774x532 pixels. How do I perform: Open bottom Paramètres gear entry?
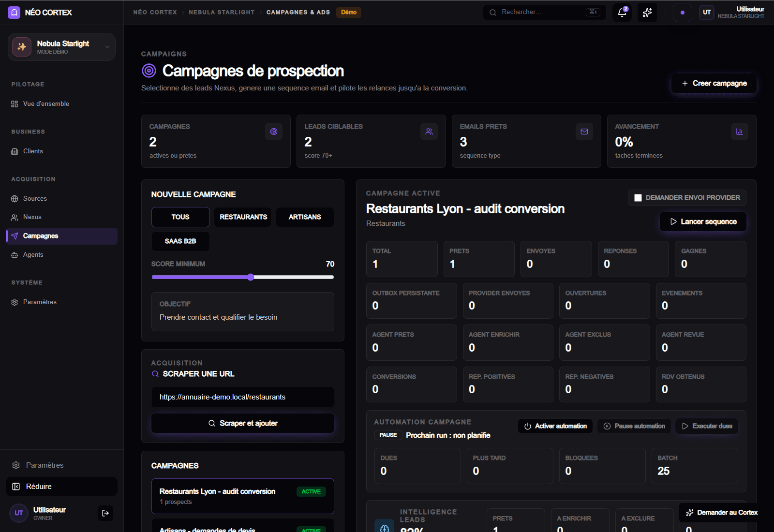click(61, 465)
